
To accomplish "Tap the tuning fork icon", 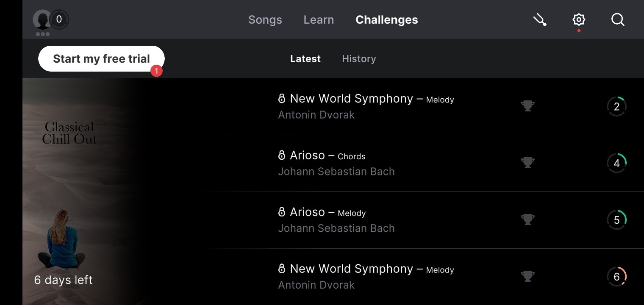I will pyautogui.click(x=540, y=19).
